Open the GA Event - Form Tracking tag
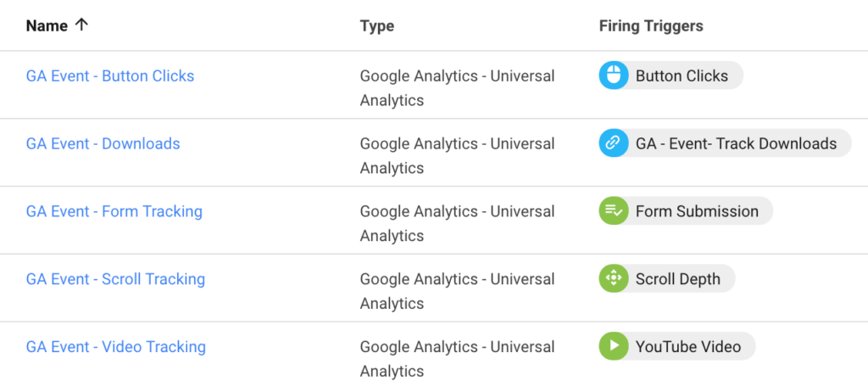The width and height of the screenshot is (868, 386). tap(114, 211)
